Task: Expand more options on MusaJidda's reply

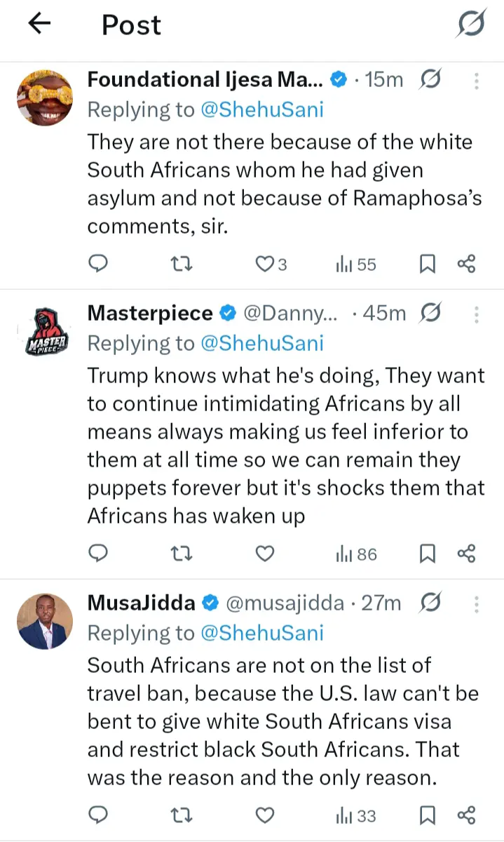Action: coord(477,603)
